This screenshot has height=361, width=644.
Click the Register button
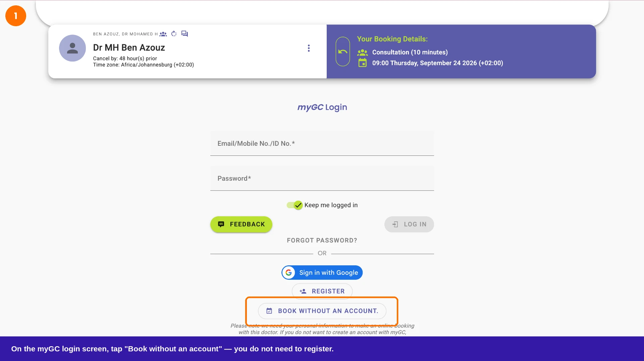pos(322,291)
